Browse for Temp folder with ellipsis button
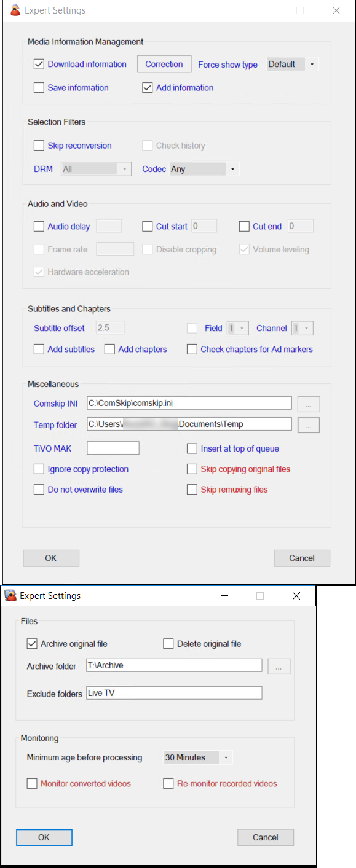Image resolution: width=356 pixels, height=868 pixels. click(309, 424)
